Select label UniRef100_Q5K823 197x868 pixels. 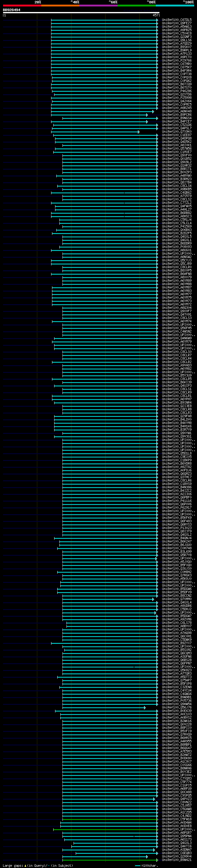tap(176, 670)
